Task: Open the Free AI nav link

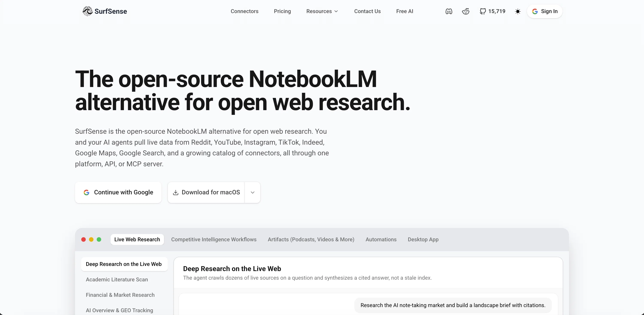Action: click(x=405, y=11)
